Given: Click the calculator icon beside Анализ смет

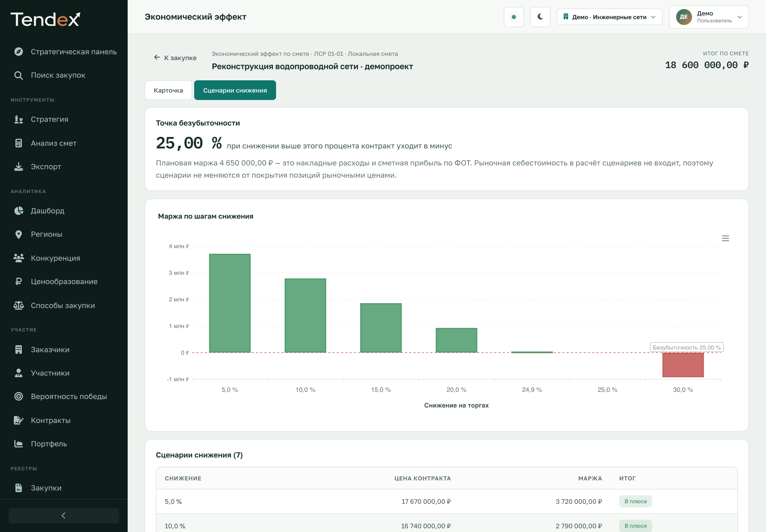Looking at the screenshot, I should pos(19,143).
